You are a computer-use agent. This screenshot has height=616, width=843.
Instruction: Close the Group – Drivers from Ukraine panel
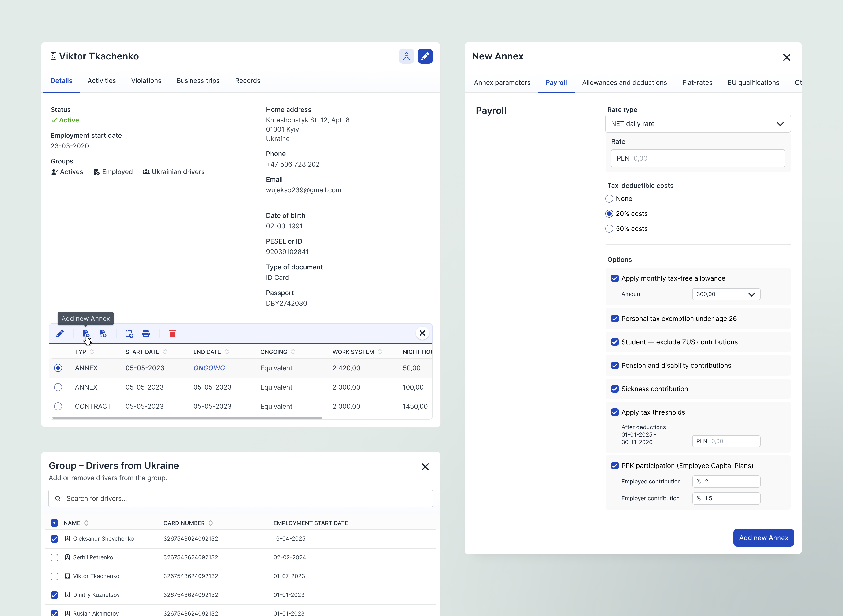[x=425, y=467]
